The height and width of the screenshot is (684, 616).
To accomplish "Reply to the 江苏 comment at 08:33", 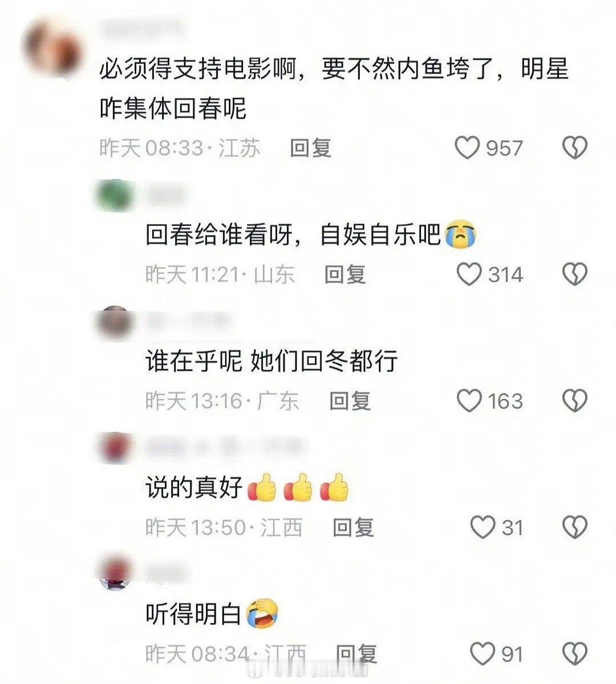I will pyautogui.click(x=311, y=148).
